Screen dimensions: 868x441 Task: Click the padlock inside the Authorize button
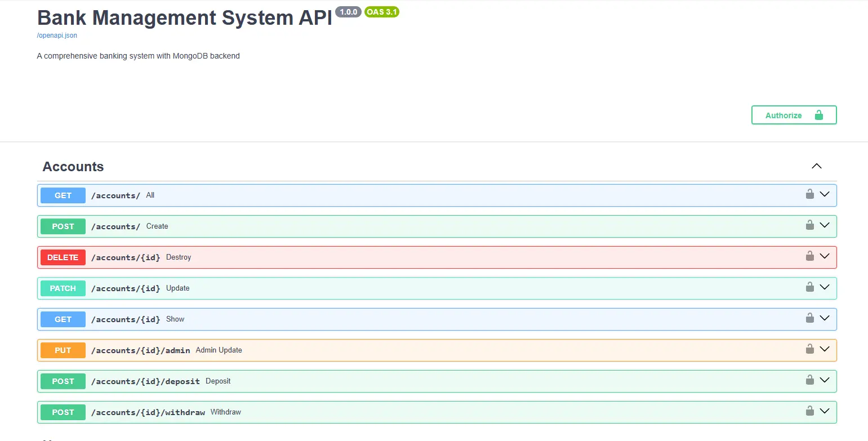(x=818, y=115)
